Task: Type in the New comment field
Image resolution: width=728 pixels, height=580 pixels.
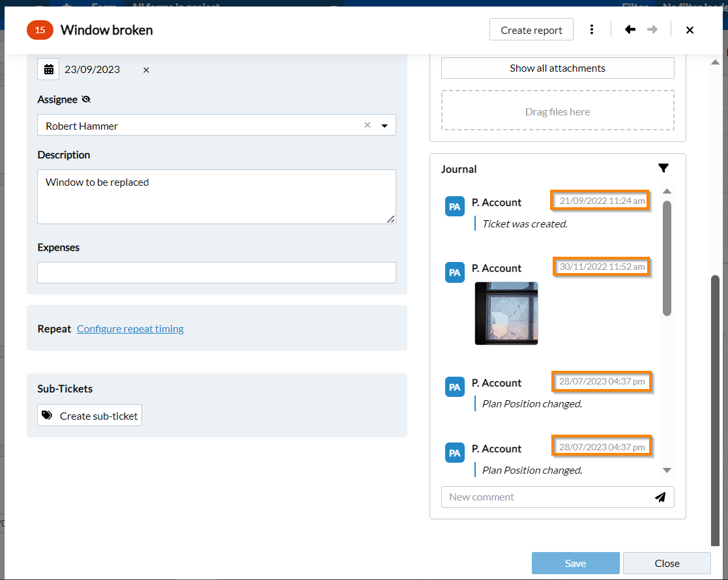Action: coord(547,497)
